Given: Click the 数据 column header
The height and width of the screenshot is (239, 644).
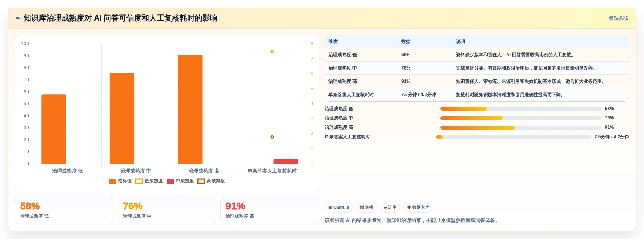Looking at the screenshot, I should (x=406, y=41).
